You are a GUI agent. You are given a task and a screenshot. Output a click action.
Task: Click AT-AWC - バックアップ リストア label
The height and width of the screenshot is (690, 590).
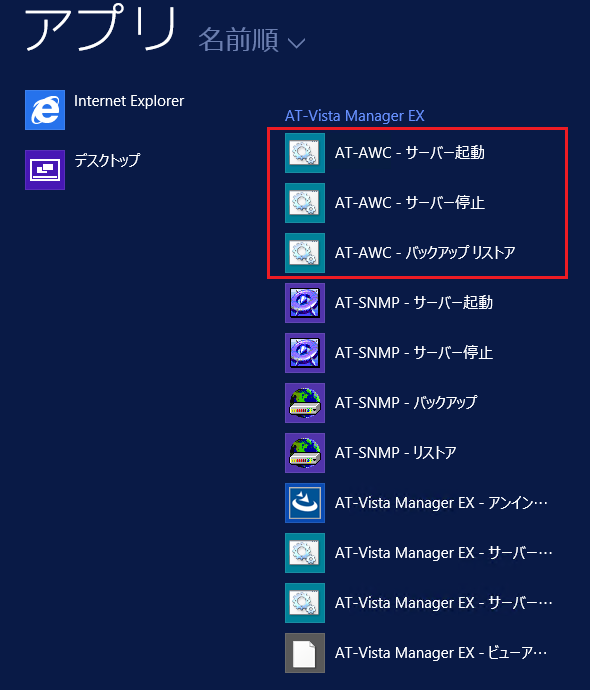pos(425,253)
